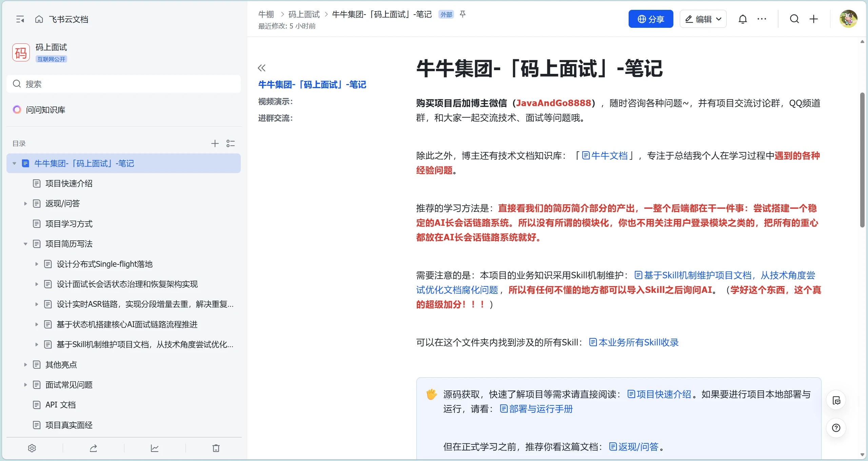Open the 基于Skill机制维护项目文档 inline link

tap(725, 275)
